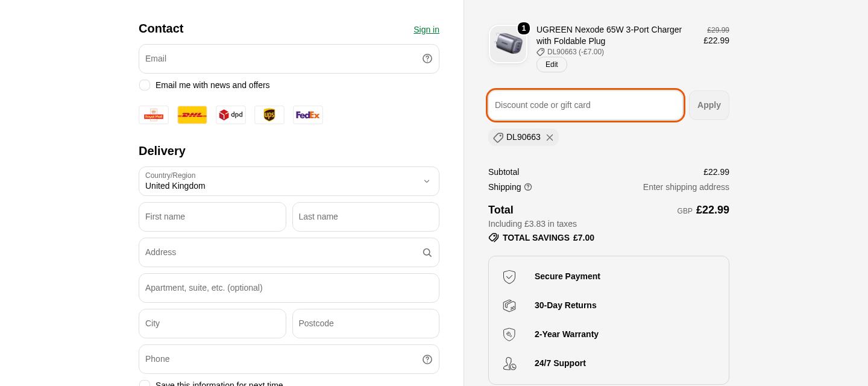Click the 30-Day Returns label
Image resolution: width=868 pixels, height=386 pixels.
[565, 305]
